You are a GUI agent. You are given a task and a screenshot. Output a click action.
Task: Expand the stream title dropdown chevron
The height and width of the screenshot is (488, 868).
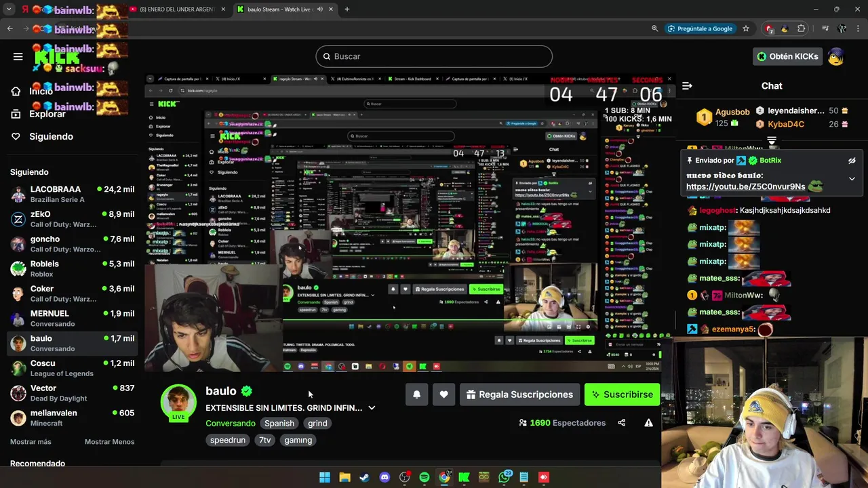[372, 408]
